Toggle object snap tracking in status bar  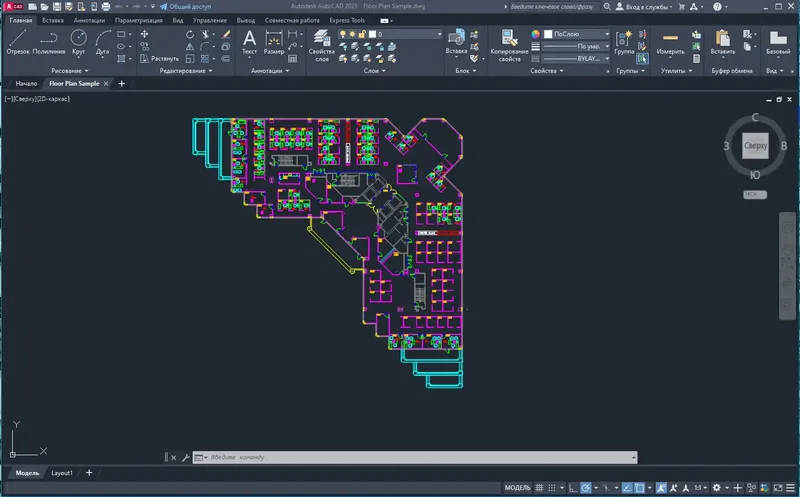(627, 488)
